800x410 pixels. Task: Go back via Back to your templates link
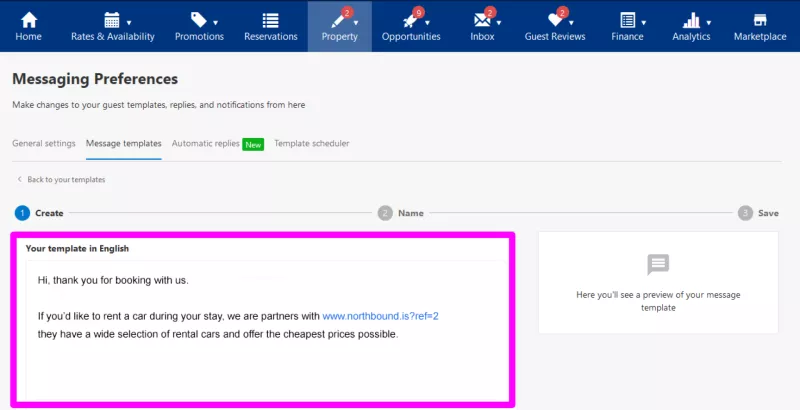[66, 180]
